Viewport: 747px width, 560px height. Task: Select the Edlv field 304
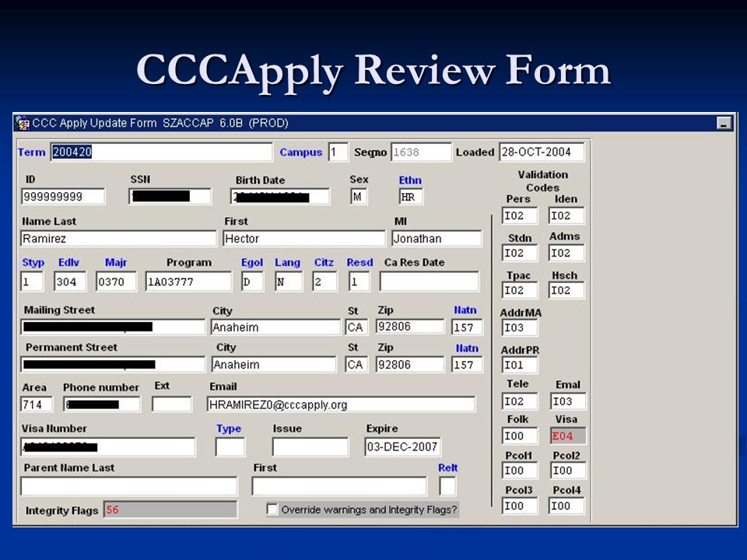point(70,282)
